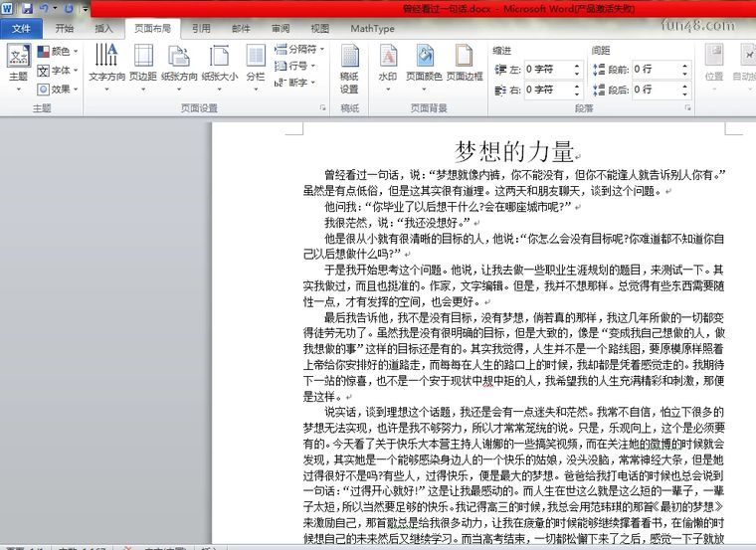This screenshot has height=550, width=756.
Task: Increase the left indent with up arrow
Action: (x=577, y=66)
